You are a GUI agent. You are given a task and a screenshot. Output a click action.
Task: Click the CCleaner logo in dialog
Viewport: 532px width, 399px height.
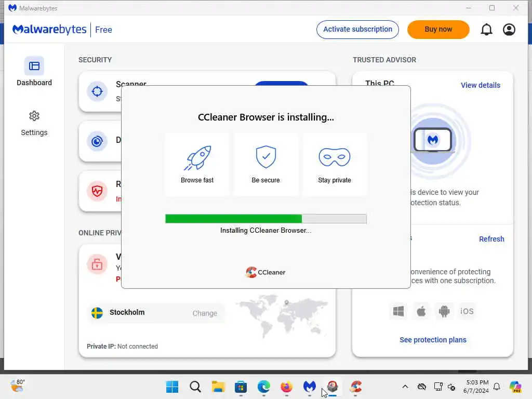pyautogui.click(x=265, y=272)
